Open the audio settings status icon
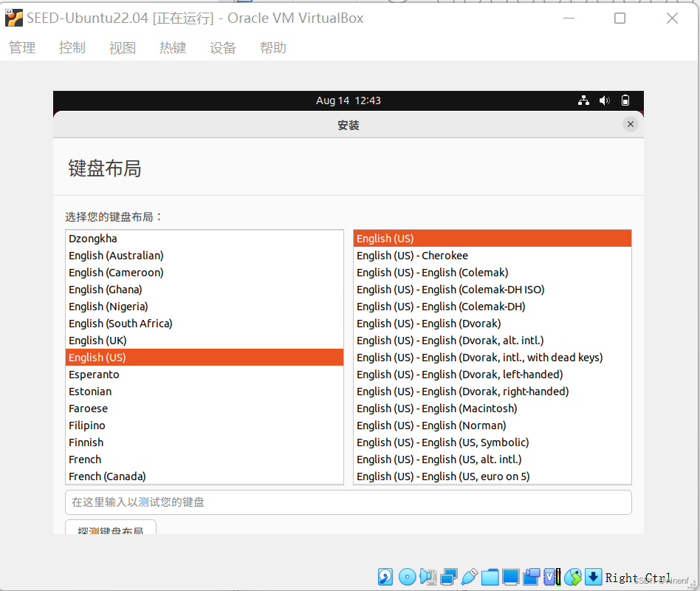The height and width of the screenshot is (591, 700). coord(428,577)
